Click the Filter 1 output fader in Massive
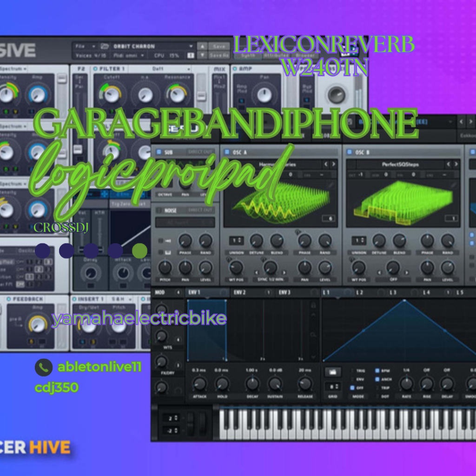 [x=201, y=96]
